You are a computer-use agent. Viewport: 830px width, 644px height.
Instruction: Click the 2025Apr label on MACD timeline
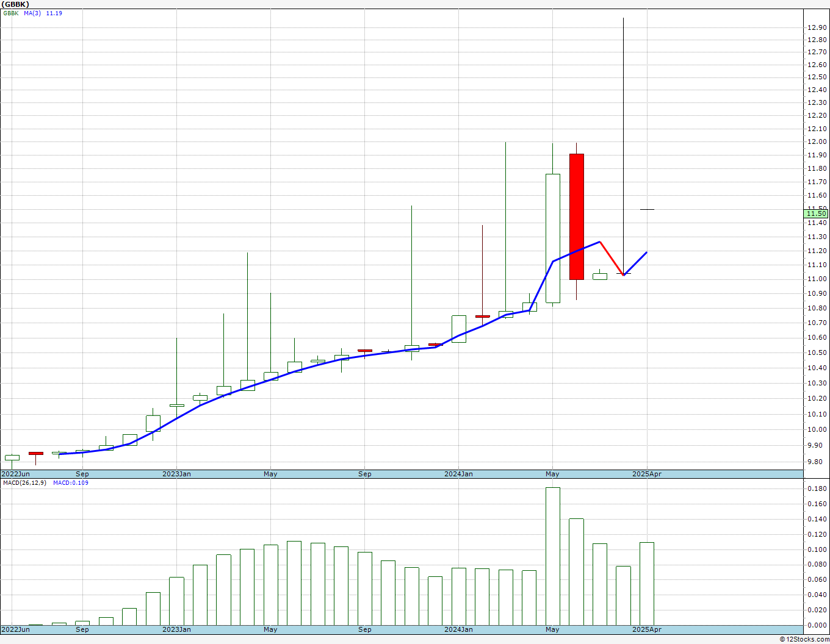pos(646,629)
